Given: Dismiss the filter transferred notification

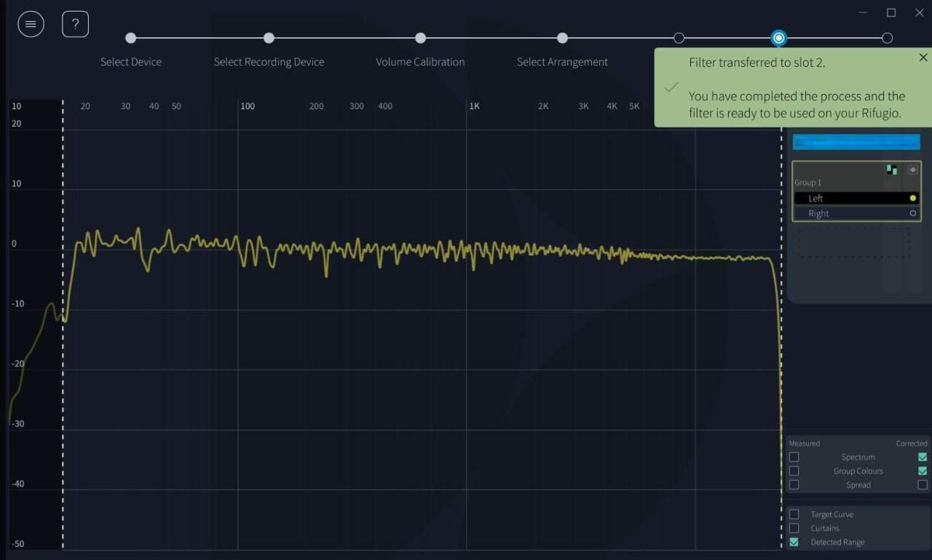Looking at the screenshot, I should (923, 58).
